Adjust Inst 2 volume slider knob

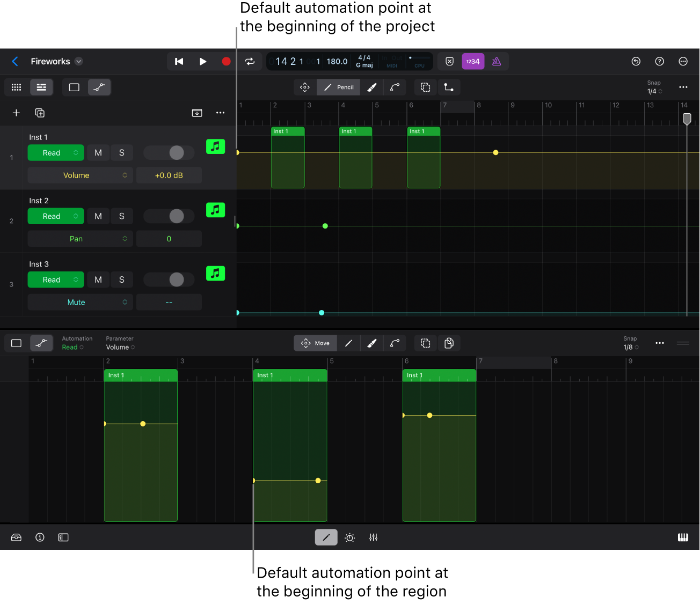[177, 216]
